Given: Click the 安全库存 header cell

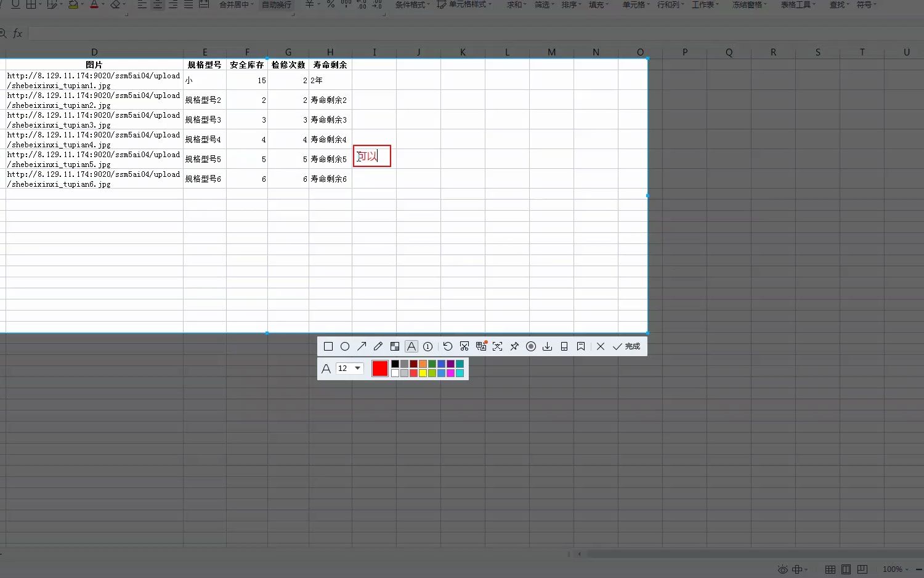Looking at the screenshot, I should click(x=247, y=65).
